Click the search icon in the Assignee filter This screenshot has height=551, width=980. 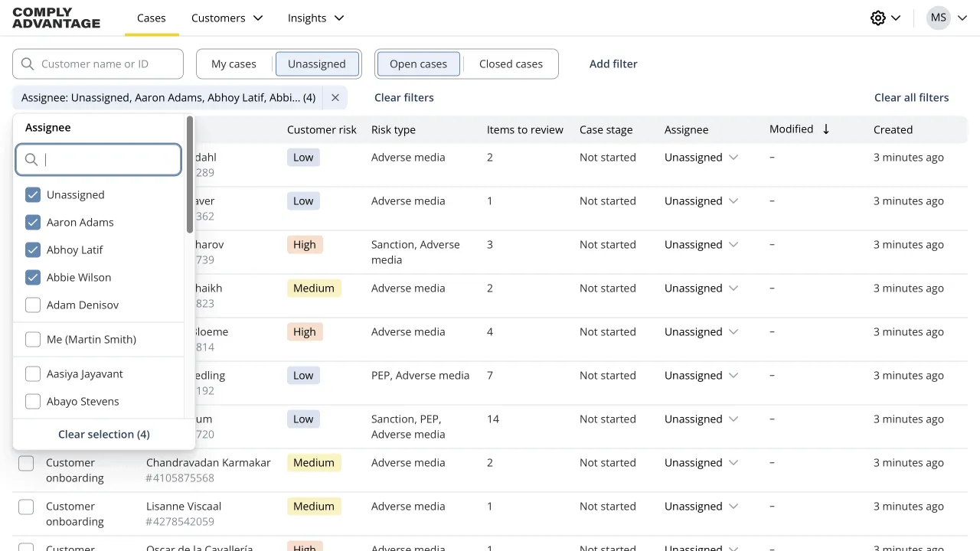click(x=31, y=159)
